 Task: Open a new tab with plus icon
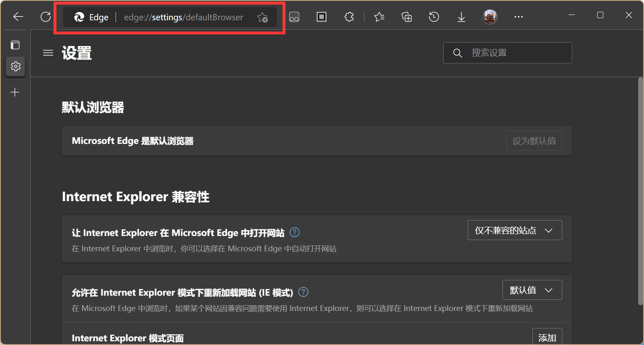tap(15, 92)
